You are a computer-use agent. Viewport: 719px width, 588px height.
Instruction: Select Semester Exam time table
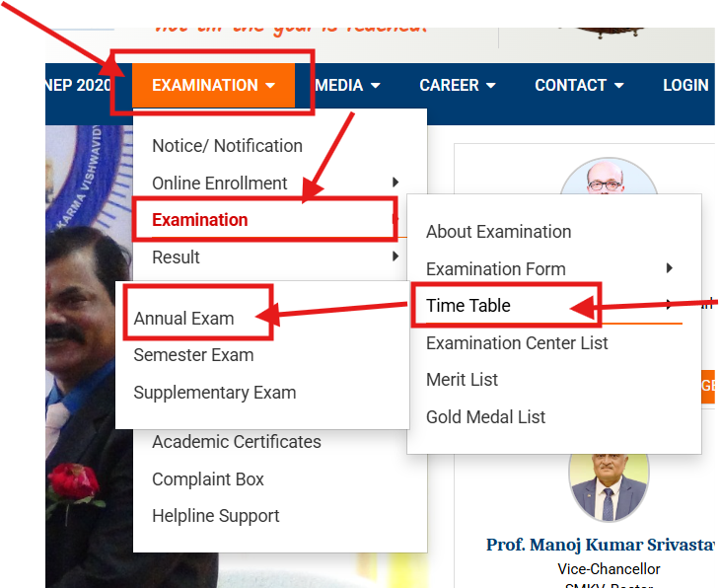pyautogui.click(x=193, y=355)
